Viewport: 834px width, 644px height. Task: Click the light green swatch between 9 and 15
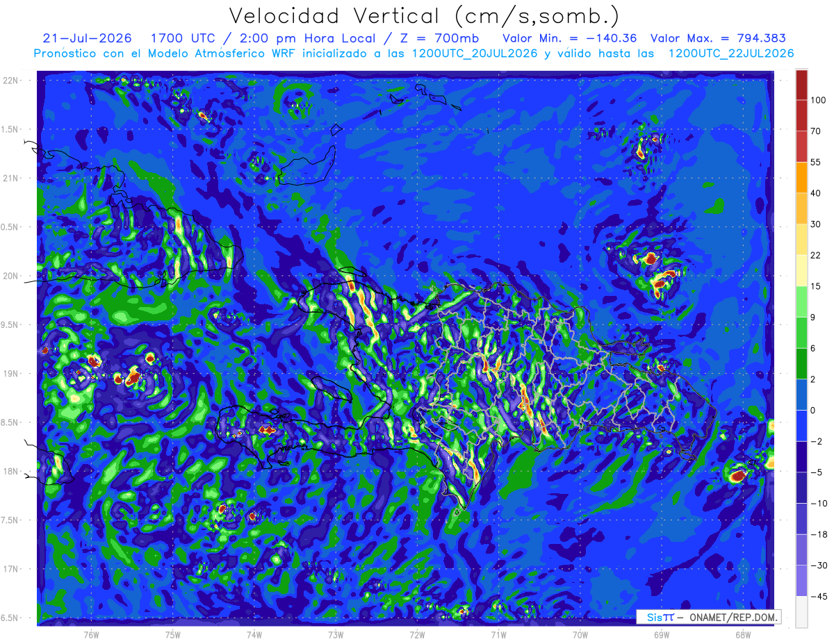point(801,302)
